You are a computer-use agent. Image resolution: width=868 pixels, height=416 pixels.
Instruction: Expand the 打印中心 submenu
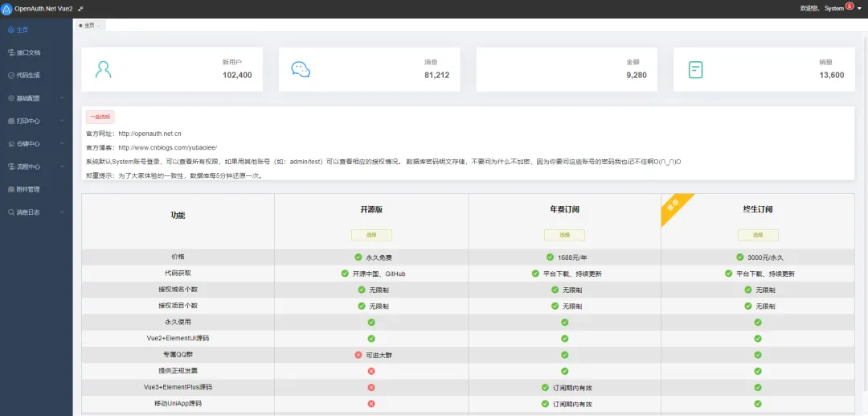click(x=36, y=121)
